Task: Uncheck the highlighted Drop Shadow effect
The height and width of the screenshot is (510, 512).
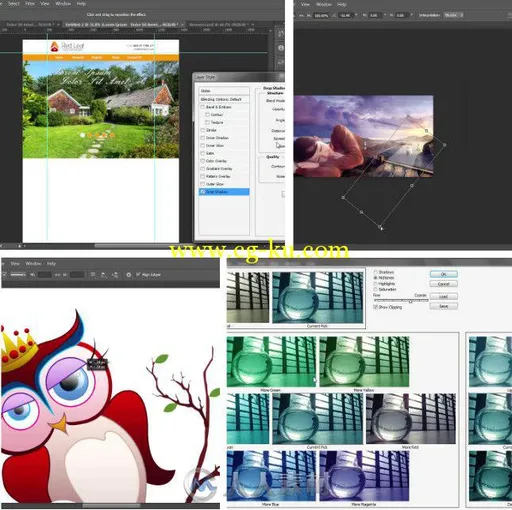Action: click(202, 192)
